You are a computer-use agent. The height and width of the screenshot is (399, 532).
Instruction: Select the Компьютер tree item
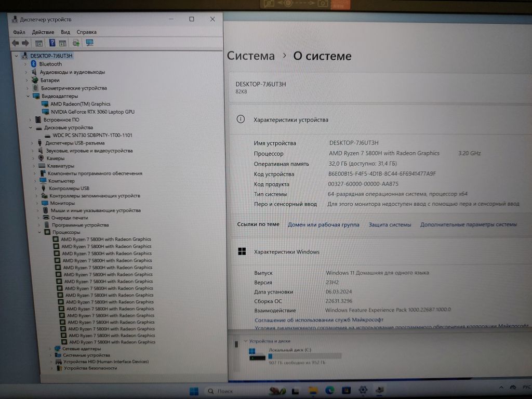[x=61, y=181]
